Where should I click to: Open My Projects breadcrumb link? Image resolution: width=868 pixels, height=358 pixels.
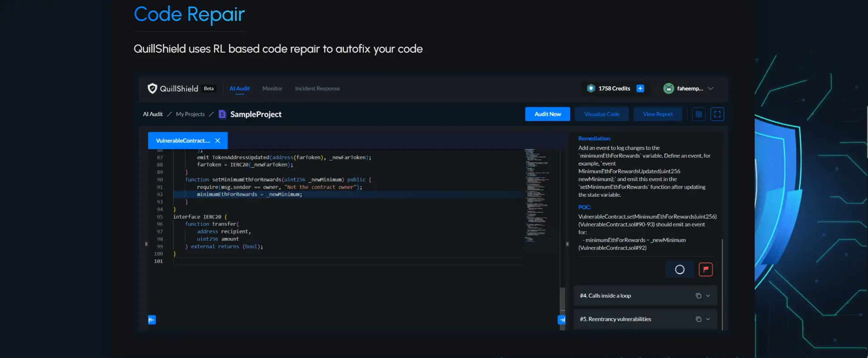coord(190,114)
